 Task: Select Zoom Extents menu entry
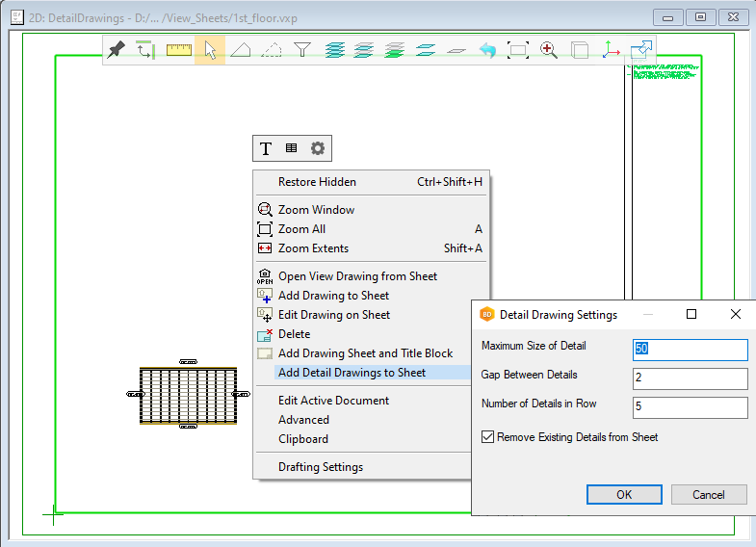313,248
